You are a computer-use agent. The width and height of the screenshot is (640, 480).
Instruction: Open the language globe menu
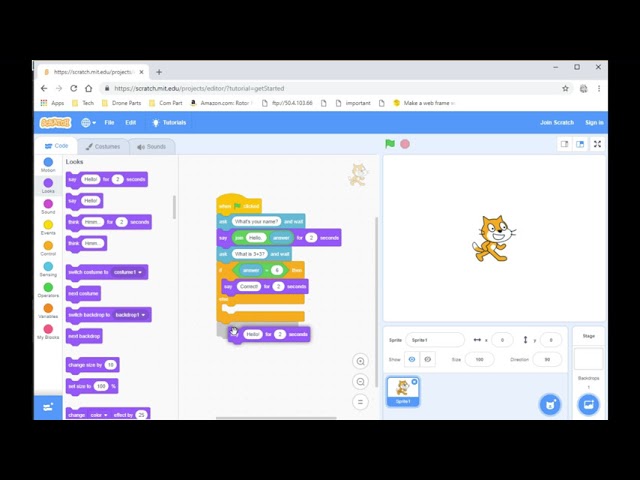pos(88,122)
